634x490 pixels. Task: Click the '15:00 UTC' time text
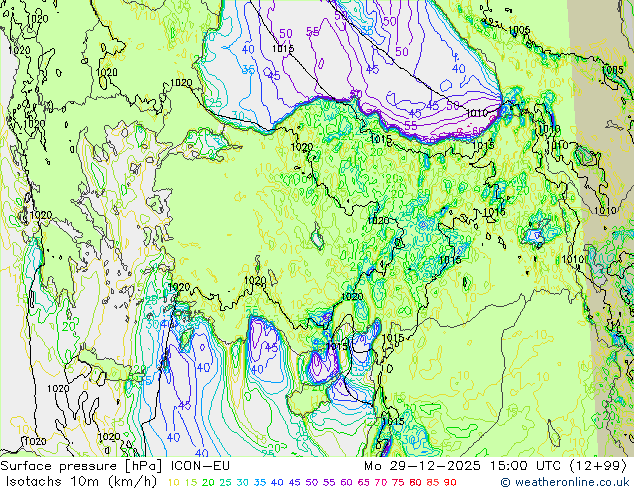pos(525,466)
